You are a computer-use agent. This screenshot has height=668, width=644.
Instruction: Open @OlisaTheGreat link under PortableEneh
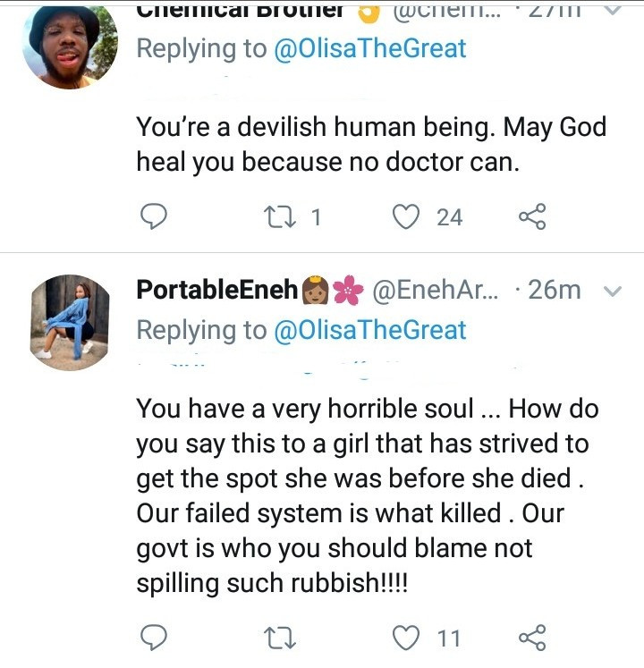coord(371,329)
